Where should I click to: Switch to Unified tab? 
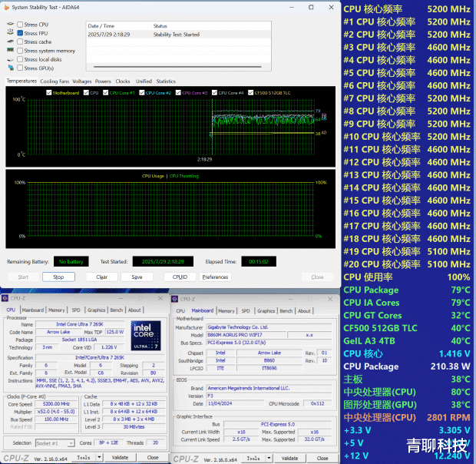144,81
